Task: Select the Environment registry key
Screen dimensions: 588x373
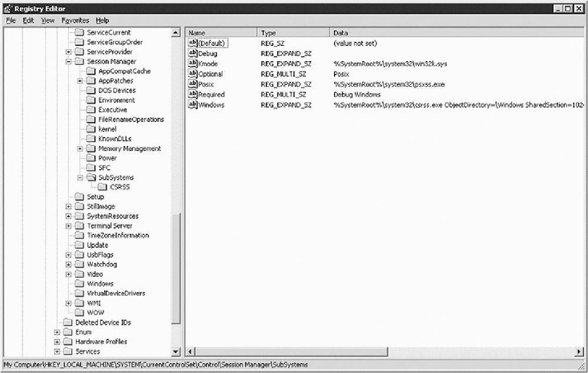Action: tap(116, 100)
